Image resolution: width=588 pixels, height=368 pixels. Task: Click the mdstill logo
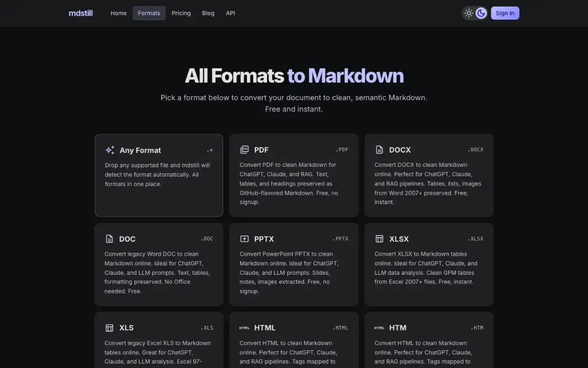(x=81, y=13)
